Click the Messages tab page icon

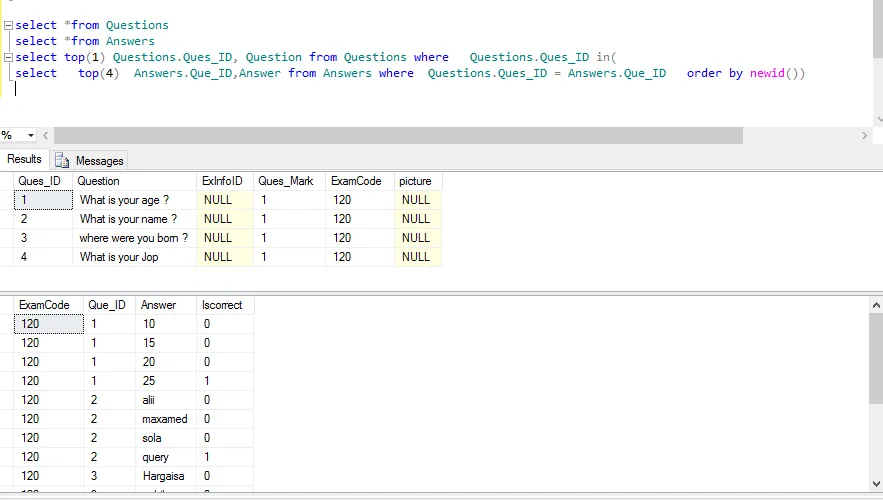pos(61,161)
